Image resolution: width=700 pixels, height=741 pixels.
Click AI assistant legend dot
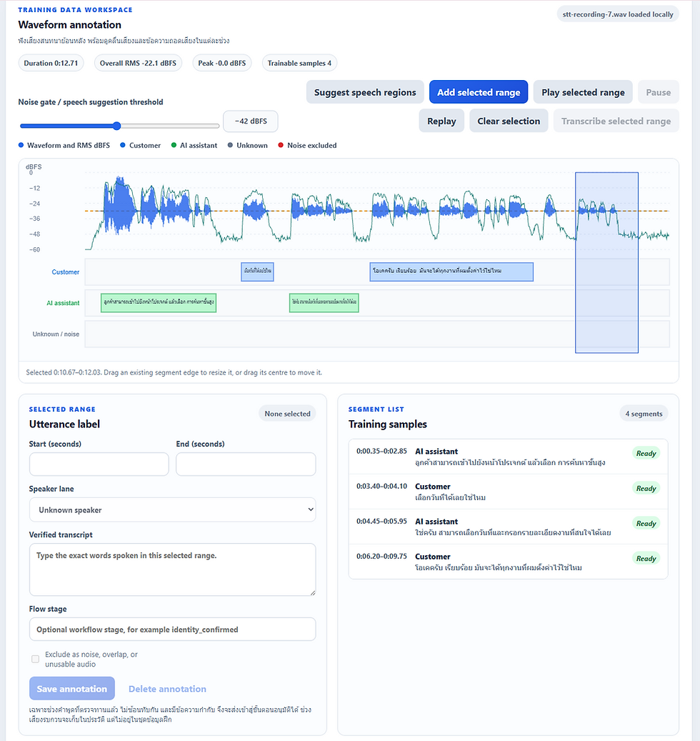(174, 145)
